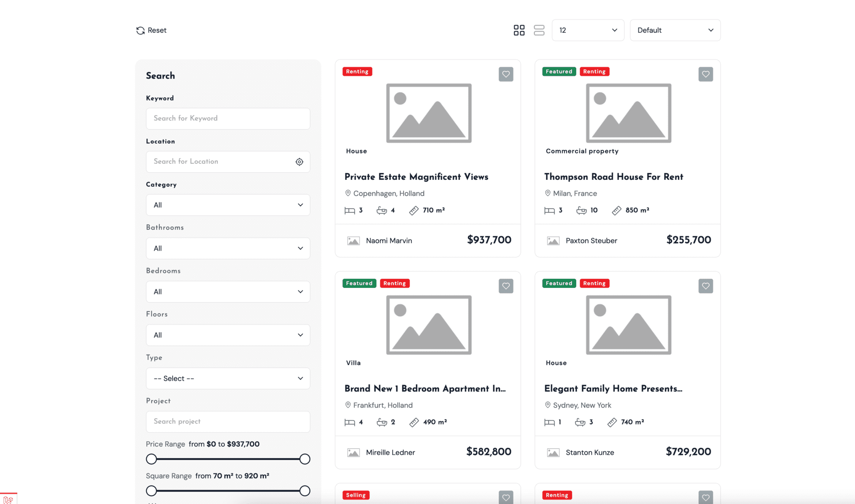The height and width of the screenshot is (504, 855).
Task: Open the Default sort order dropdown
Action: [x=675, y=30]
